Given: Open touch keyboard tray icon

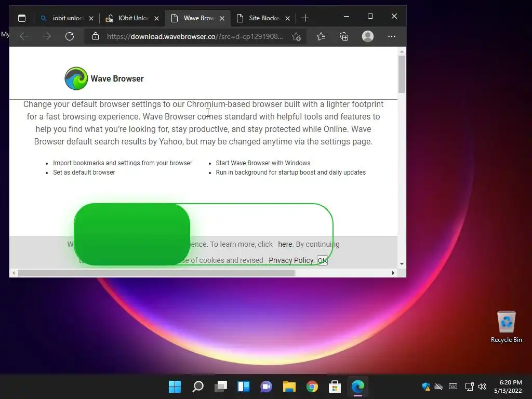Looking at the screenshot, I should (453, 387).
